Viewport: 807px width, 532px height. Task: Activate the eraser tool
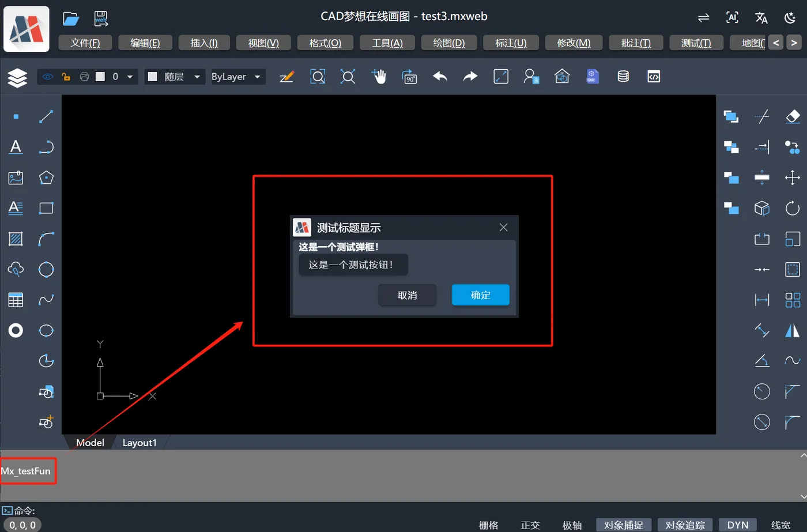pyautogui.click(x=793, y=116)
